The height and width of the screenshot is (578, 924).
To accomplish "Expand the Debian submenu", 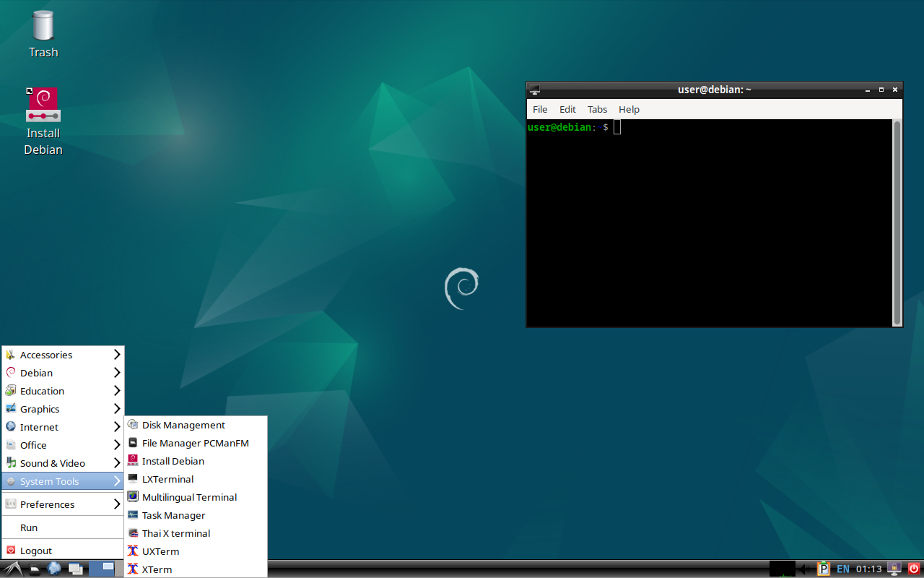I will (x=63, y=373).
